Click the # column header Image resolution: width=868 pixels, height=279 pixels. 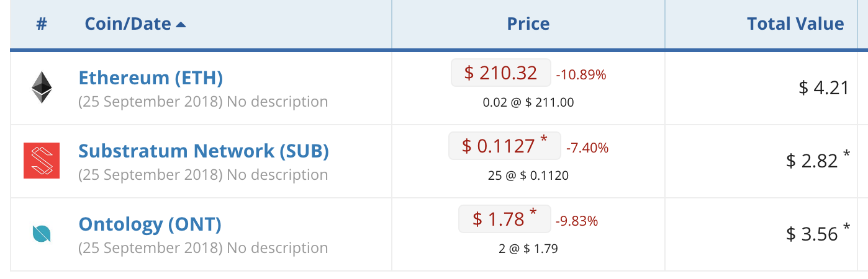click(42, 24)
